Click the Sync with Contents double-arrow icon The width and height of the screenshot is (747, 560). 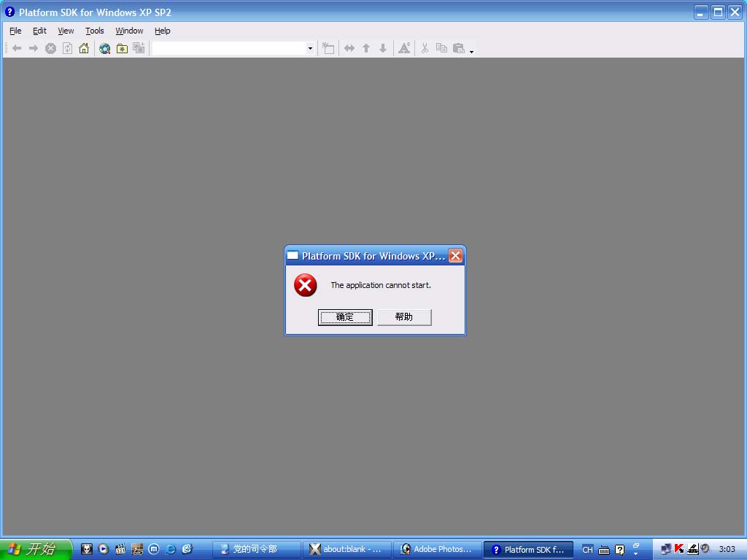coord(349,48)
